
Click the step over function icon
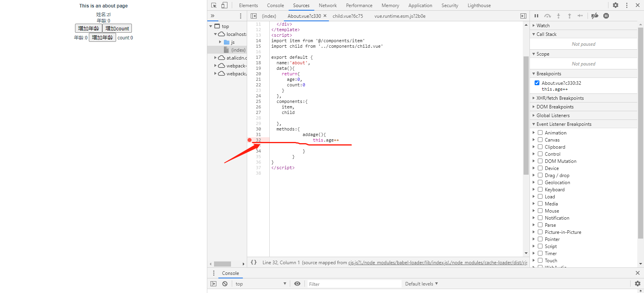[547, 16]
